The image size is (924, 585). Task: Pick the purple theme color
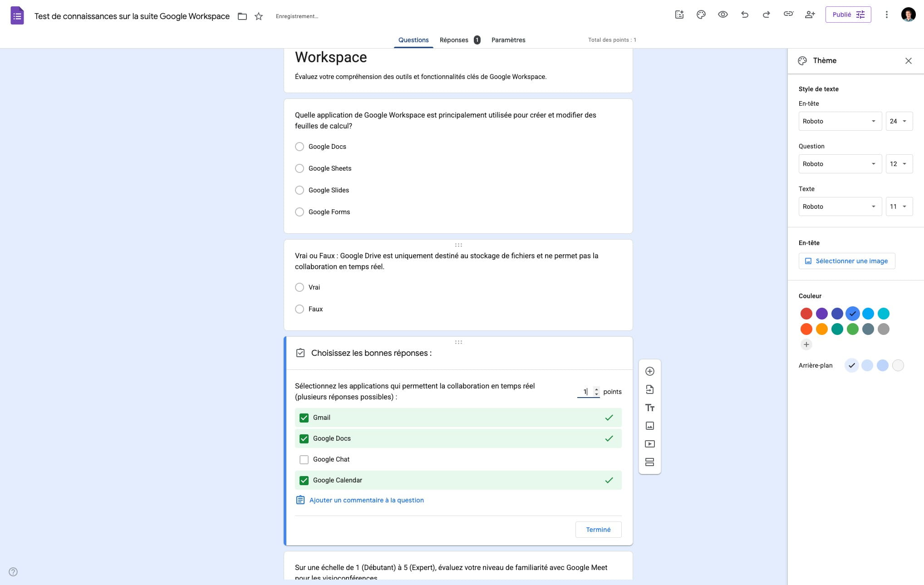pos(822,314)
